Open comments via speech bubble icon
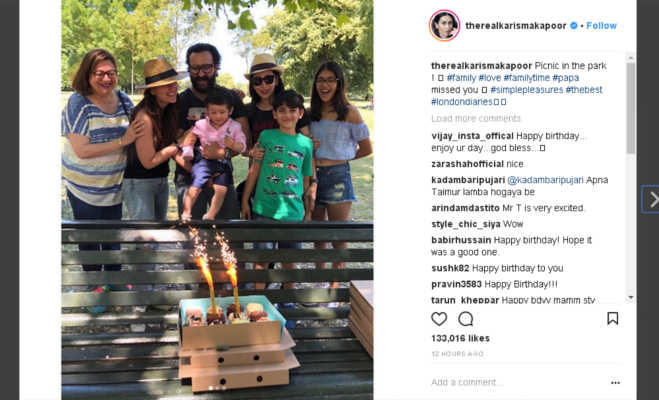The width and height of the screenshot is (659, 400). point(466,319)
